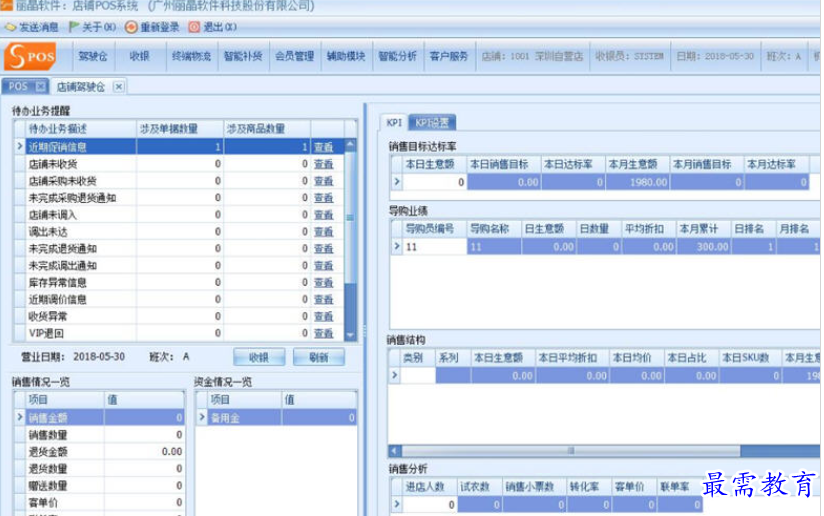
Task: Select the KPI设置 tab
Action: coord(432,122)
